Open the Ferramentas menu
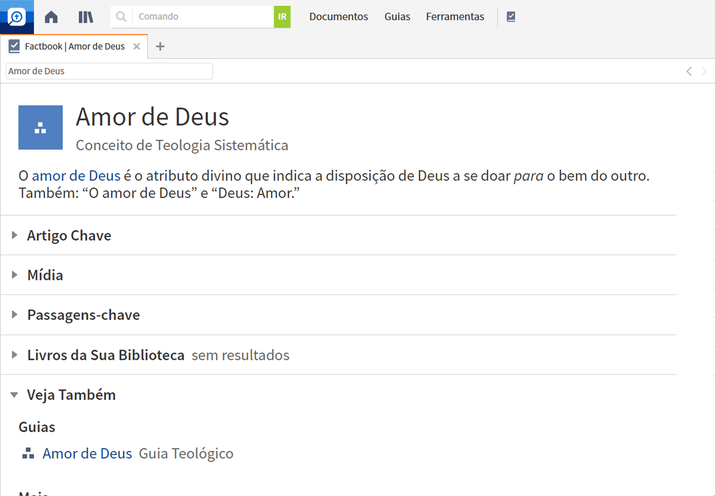The height and width of the screenshot is (496, 715). click(x=455, y=17)
